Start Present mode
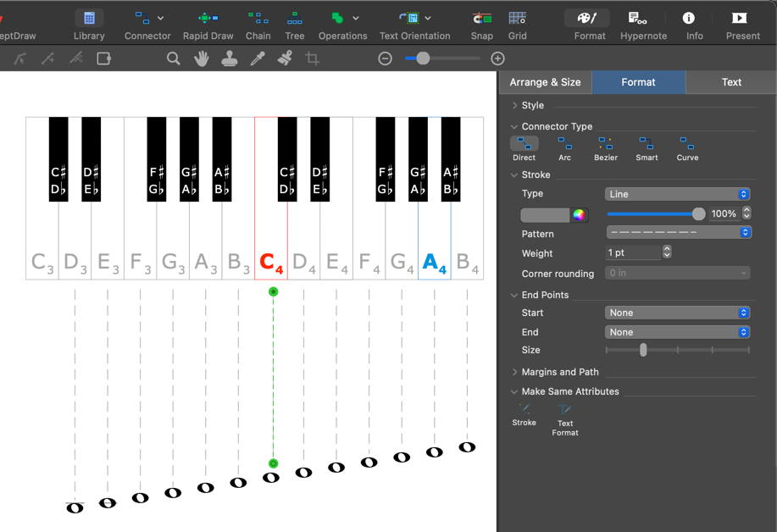 (740, 19)
